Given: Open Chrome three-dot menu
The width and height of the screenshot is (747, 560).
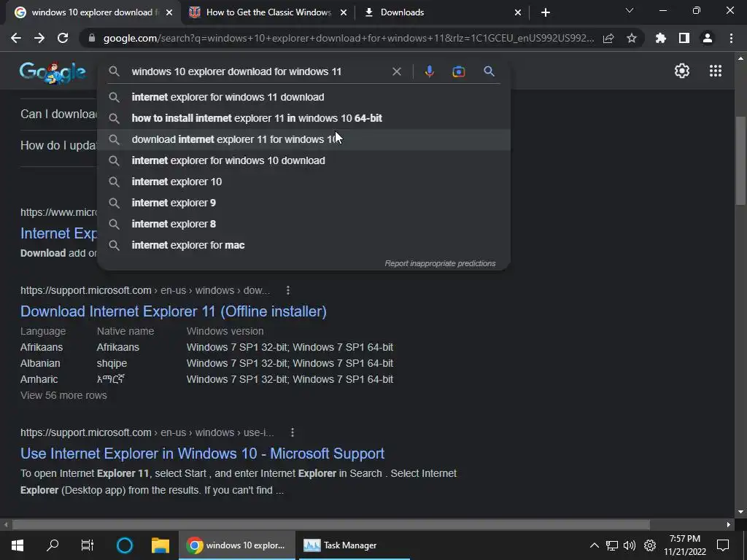Looking at the screenshot, I should (x=731, y=38).
